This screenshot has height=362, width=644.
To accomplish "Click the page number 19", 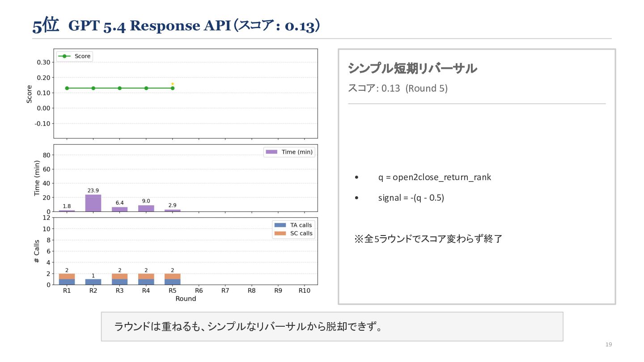I will point(608,344).
